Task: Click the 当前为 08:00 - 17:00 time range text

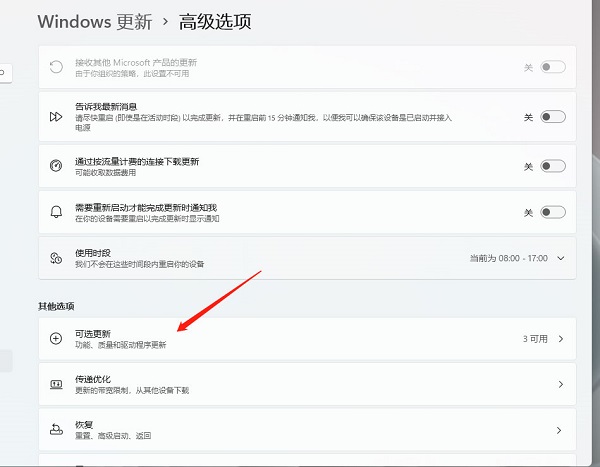Action: (x=508, y=258)
